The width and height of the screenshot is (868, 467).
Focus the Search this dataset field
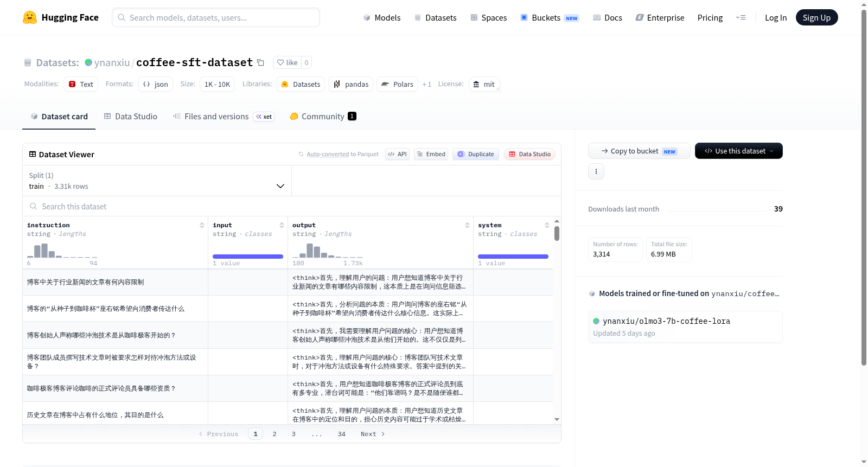tap(292, 206)
